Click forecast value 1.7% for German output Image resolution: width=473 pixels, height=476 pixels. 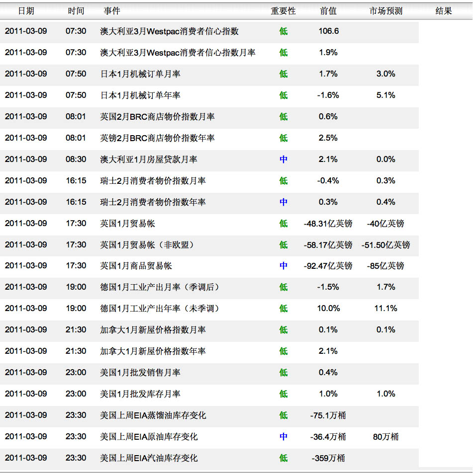pyautogui.click(x=386, y=287)
